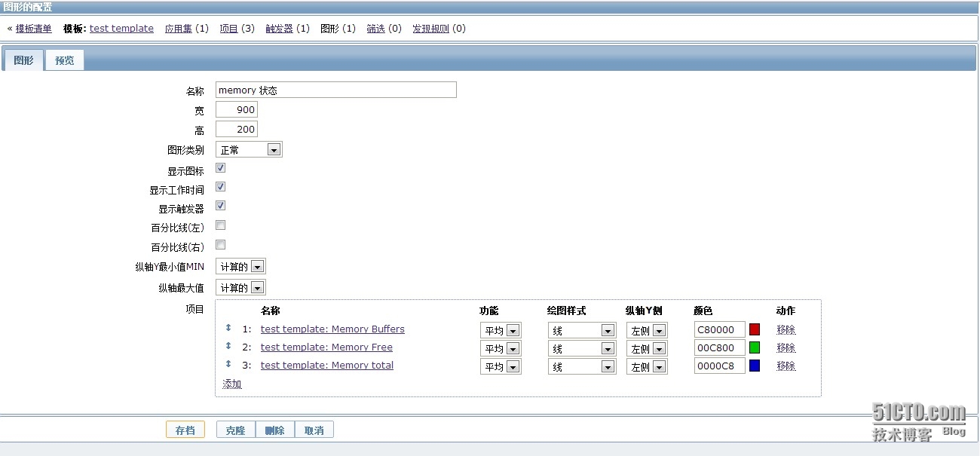Open 绘图样式 dropdown for Memory Buffers
This screenshot has width=980, height=456.
[x=582, y=330]
